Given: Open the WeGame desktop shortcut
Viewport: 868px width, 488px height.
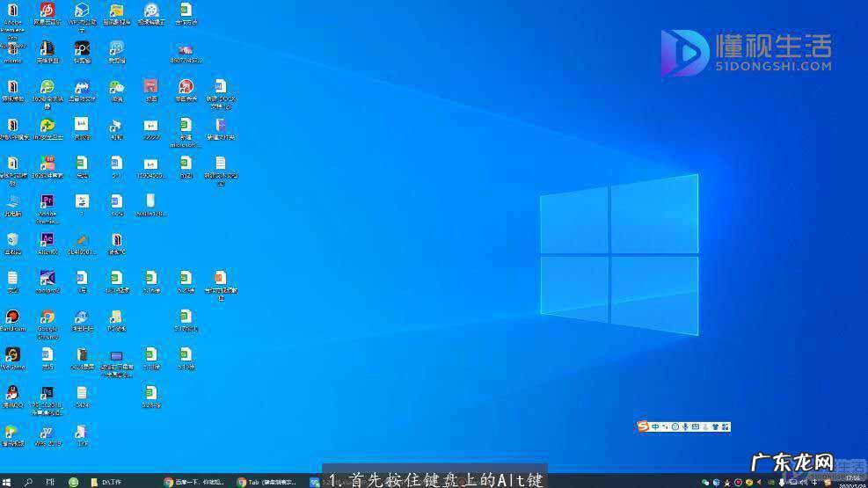Looking at the screenshot, I should point(12,354).
